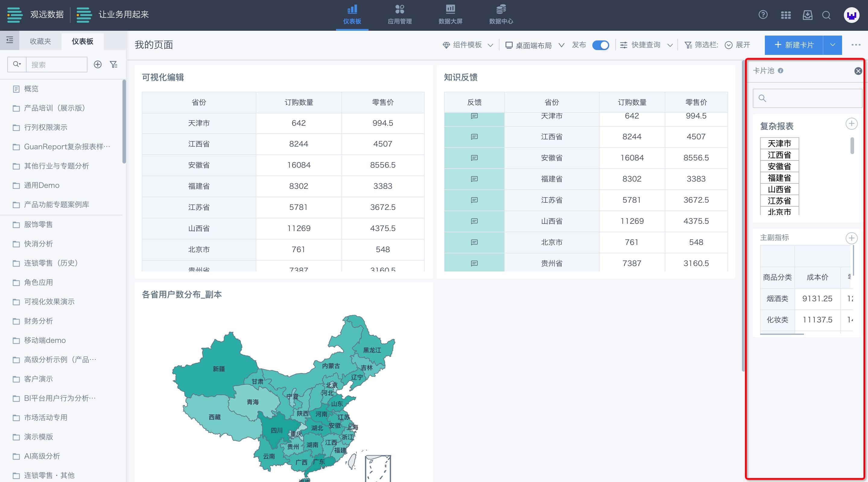Click the global search magnifier icon
The width and height of the screenshot is (868, 482).
tap(826, 15)
